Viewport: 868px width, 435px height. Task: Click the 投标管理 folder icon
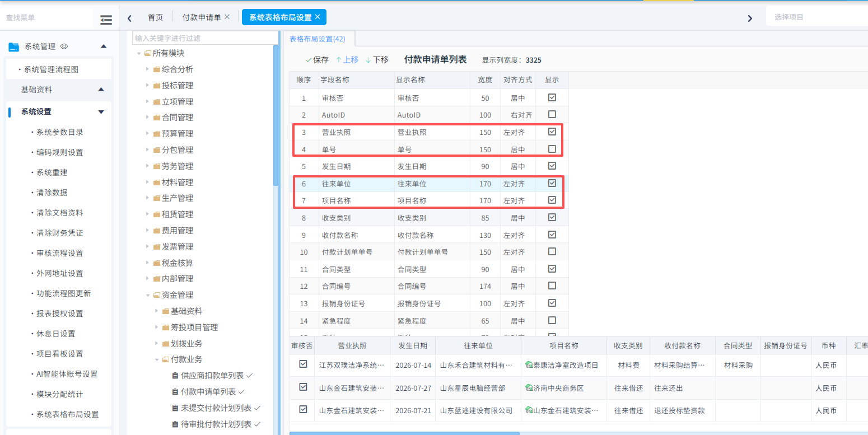pos(157,86)
